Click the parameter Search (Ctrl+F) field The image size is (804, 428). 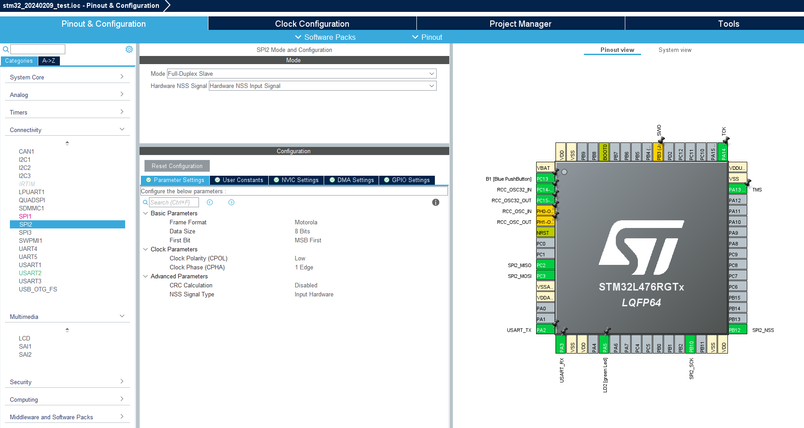point(174,202)
